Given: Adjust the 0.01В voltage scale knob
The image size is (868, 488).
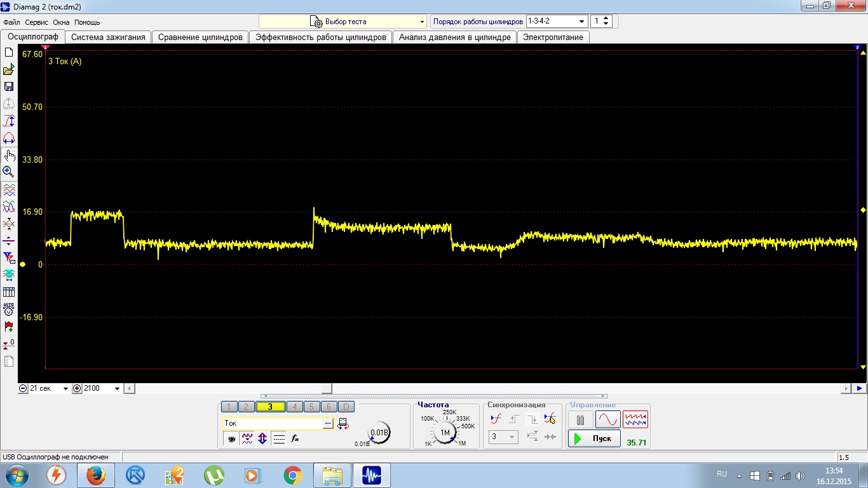Looking at the screenshot, I should click(379, 433).
